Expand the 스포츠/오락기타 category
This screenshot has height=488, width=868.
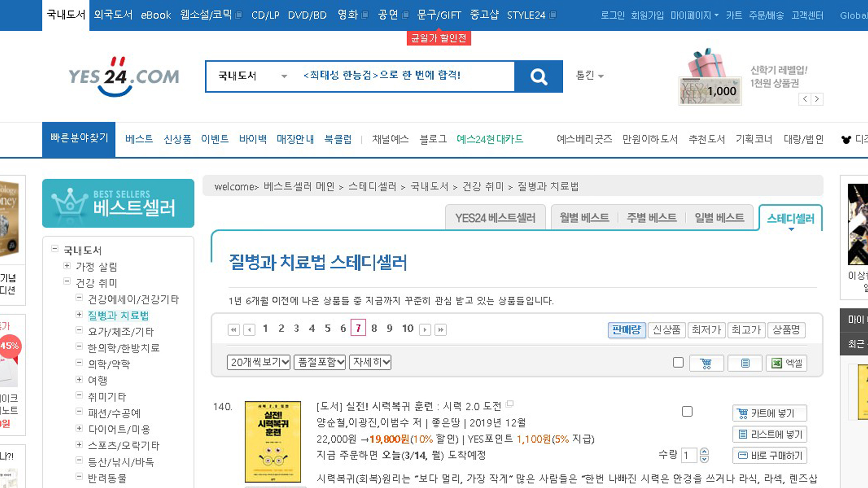79,445
